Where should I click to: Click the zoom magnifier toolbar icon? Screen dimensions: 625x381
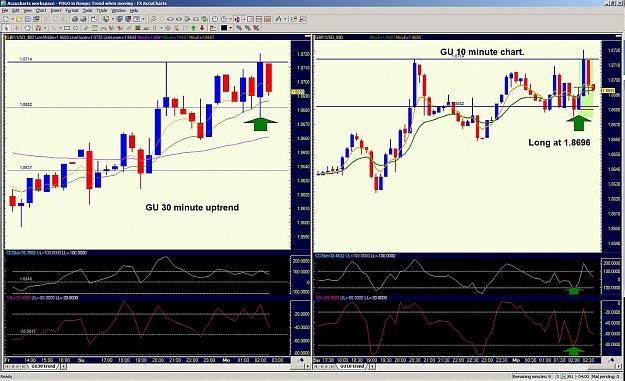pos(153,19)
